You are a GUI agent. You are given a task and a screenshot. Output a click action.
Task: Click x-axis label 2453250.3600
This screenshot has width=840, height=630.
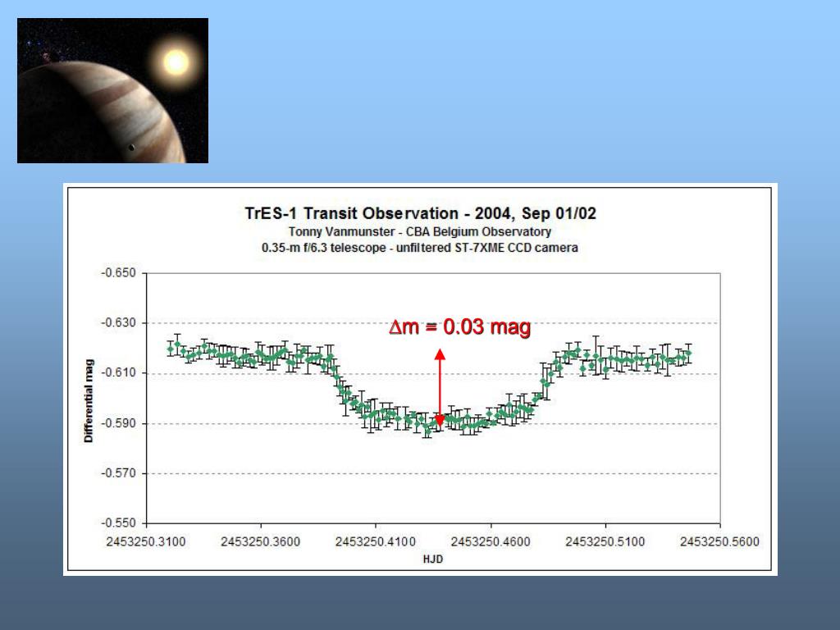pyautogui.click(x=260, y=541)
